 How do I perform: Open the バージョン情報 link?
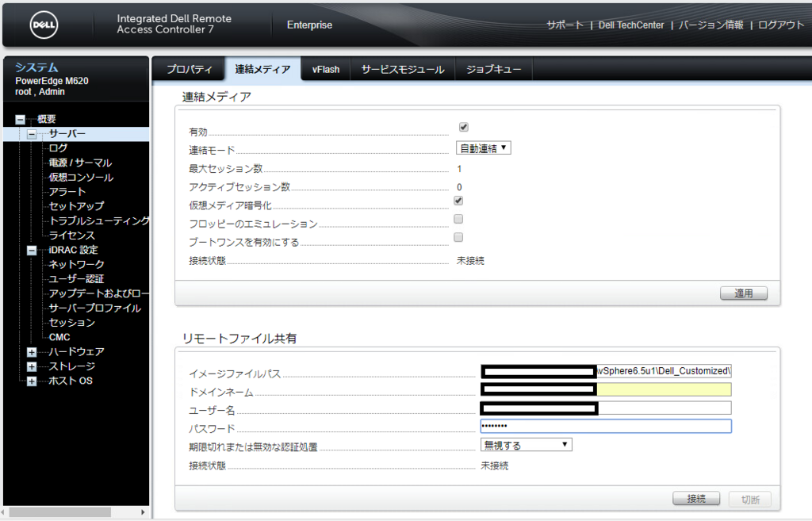(710, 25)
